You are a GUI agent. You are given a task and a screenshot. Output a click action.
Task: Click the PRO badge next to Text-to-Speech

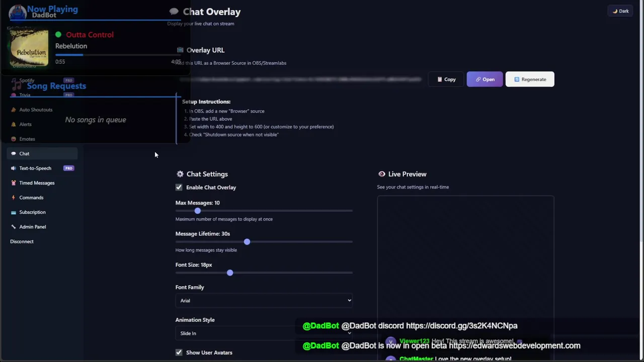coord(68,168)
